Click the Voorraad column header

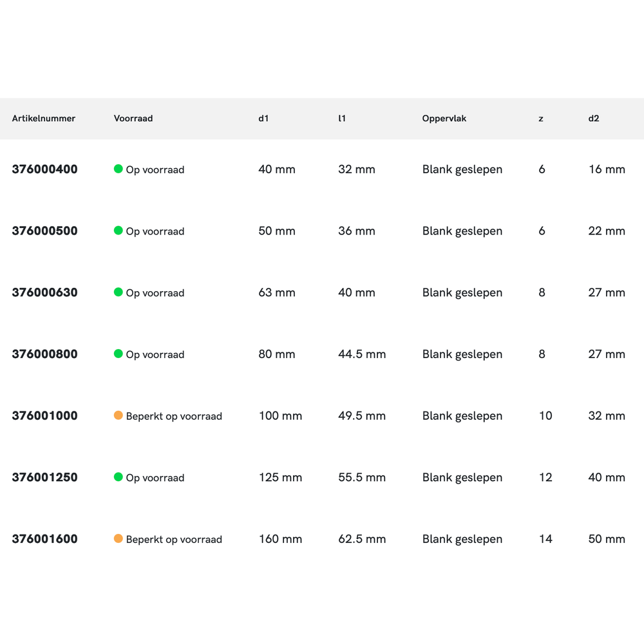(133, 118)
